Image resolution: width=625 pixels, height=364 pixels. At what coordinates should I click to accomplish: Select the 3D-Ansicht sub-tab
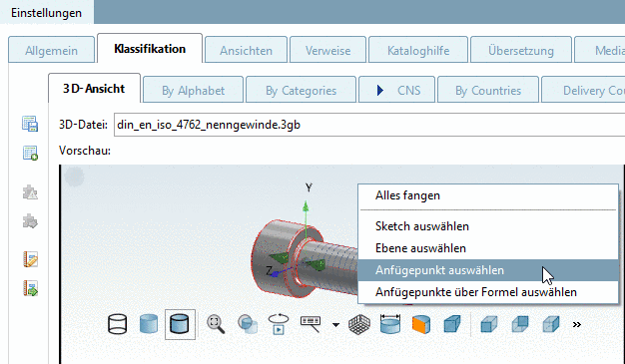pyautogui.click(x=94, y=89)
